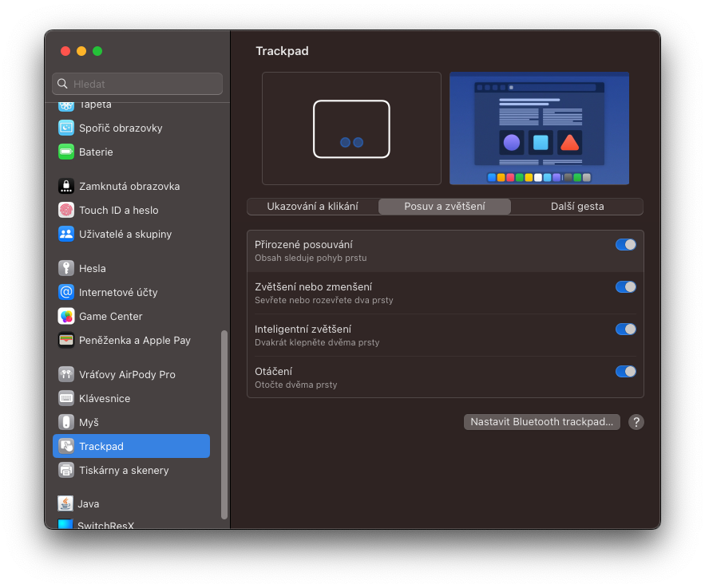Screen dimensions: 705x588
Task: Select Tiskárny a skenery label
Action: pyautogui.click(x=124, y=470)
